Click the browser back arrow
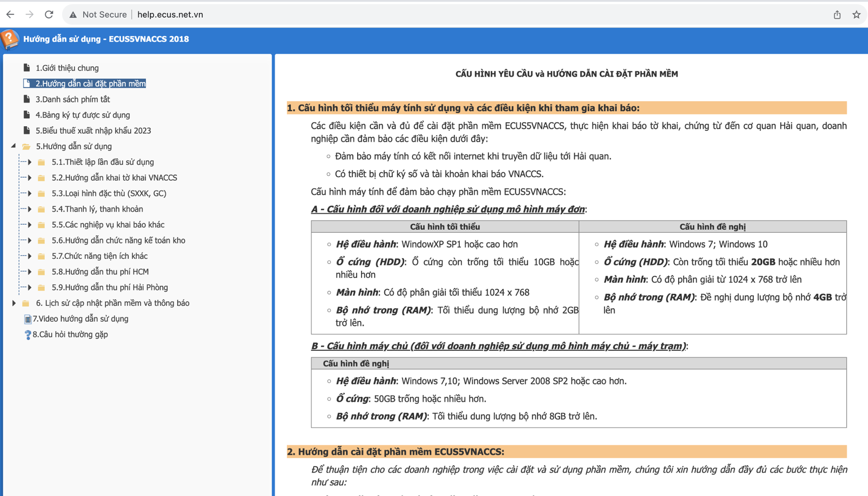The height and width of the screenshot is (496, 868). (10, 14)
